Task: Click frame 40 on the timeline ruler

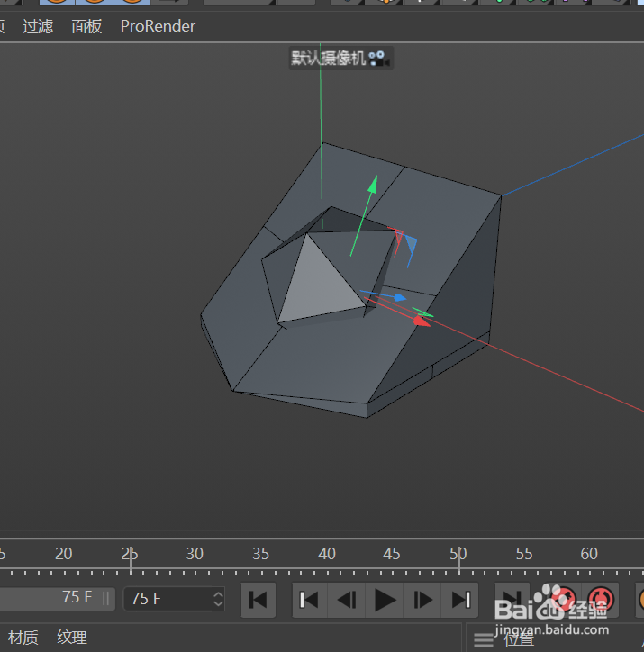Action: click(x=326, y=554)
